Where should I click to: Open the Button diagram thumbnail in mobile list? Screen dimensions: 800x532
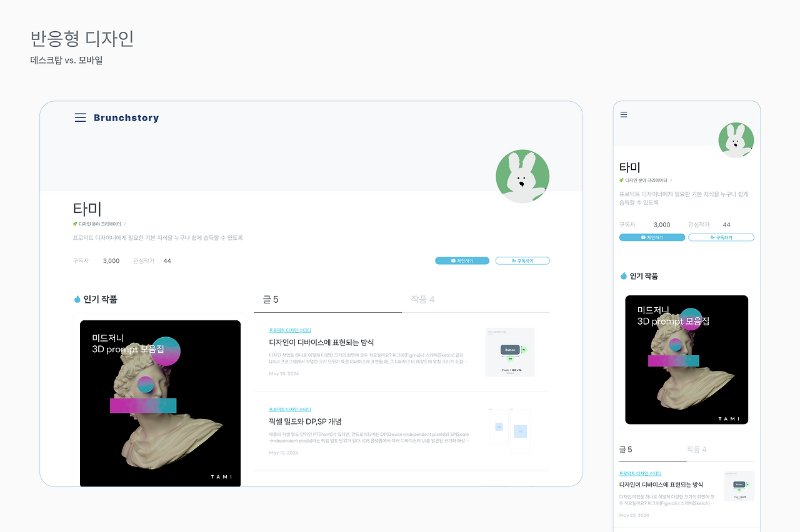pyautogui.click(x=739, y=486)
